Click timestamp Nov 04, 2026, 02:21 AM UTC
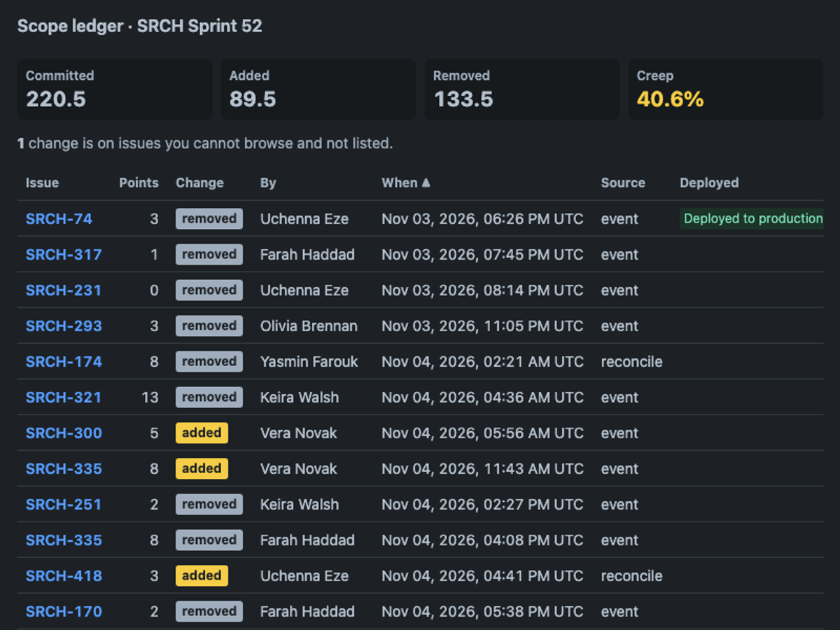This screenshot has height=630, width=840. point(482,361)
